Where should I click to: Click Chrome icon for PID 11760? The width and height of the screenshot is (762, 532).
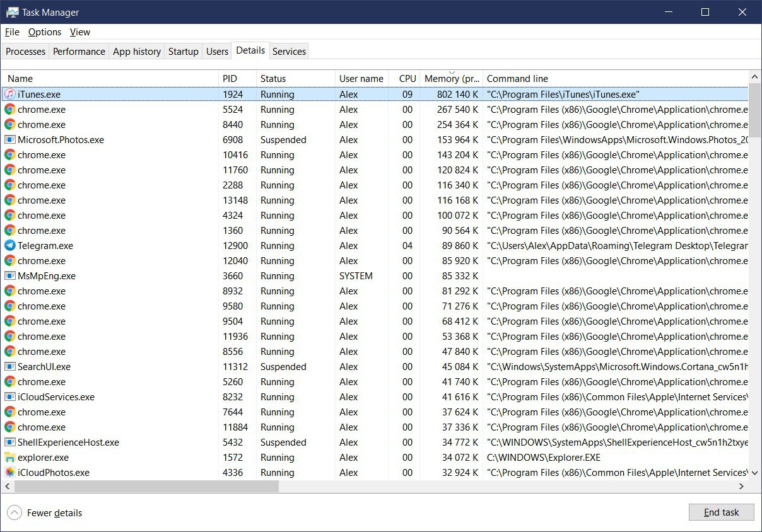point(10,170)
